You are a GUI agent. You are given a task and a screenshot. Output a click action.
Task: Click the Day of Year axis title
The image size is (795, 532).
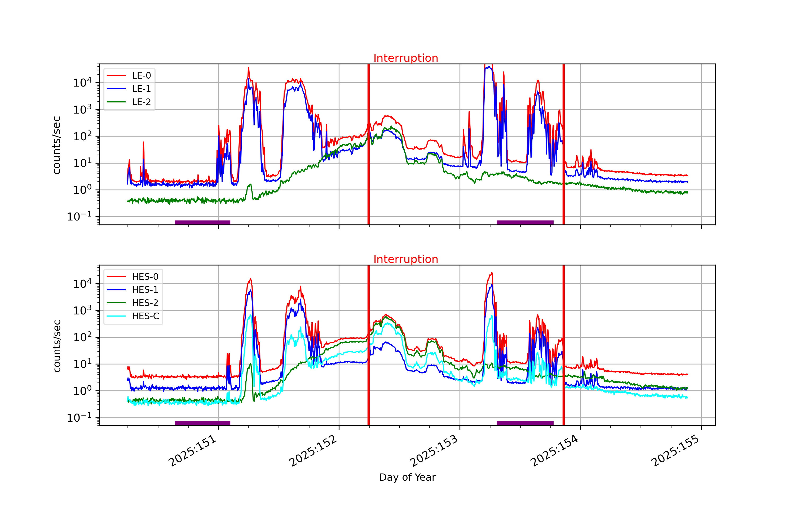coord(407,477)
